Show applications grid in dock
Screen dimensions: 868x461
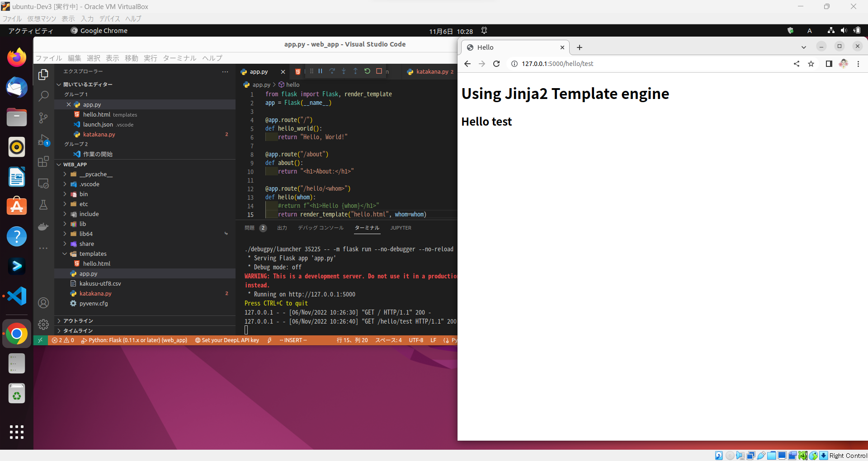click(17, 432)
